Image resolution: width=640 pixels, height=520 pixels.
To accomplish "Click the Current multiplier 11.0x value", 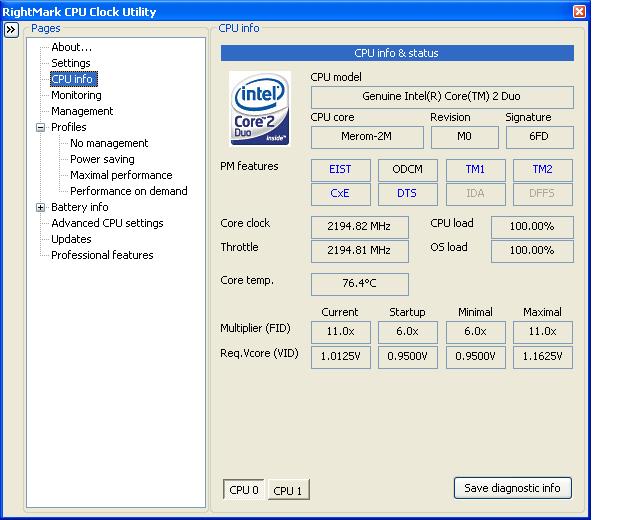I will 340,332.
